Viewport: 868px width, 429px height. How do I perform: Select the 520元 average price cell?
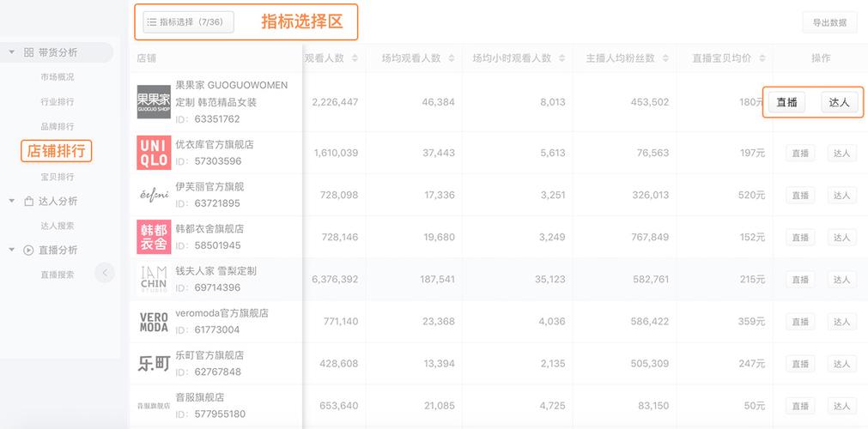(752, 195)
